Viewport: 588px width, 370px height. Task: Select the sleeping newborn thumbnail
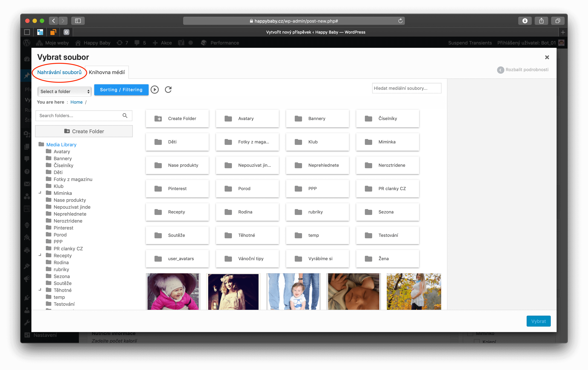coord(354,292)
